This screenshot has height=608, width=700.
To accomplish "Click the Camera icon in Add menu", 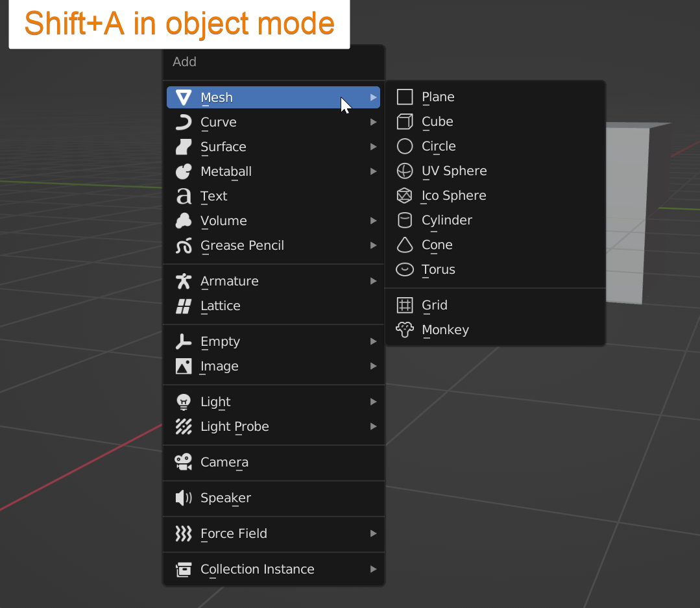I will 184,462.
